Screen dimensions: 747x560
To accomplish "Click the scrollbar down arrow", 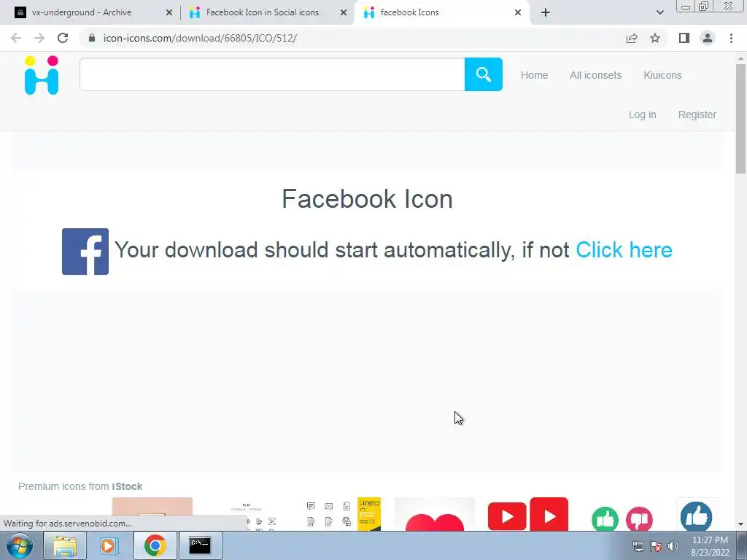I will (741, 524).
